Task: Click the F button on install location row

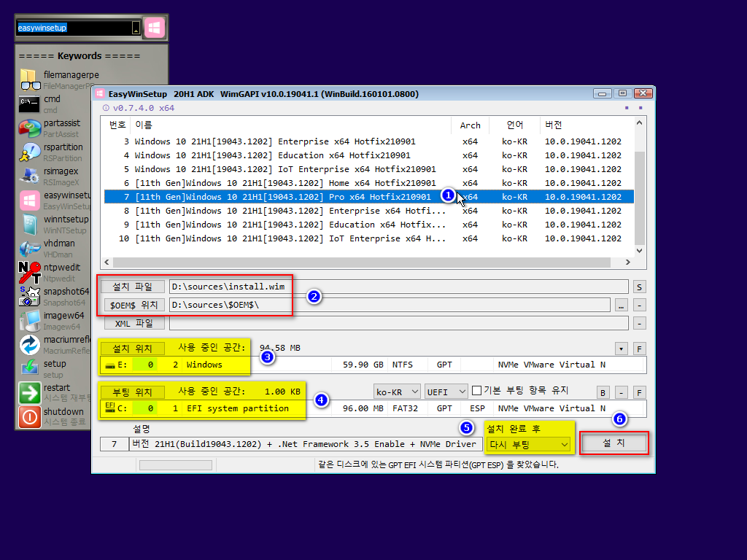Action: (x=639, y=349)
